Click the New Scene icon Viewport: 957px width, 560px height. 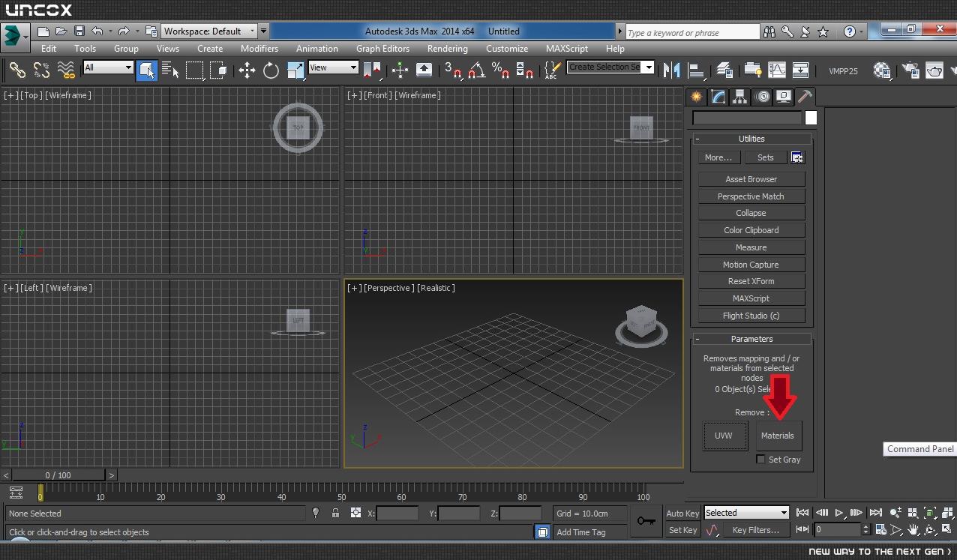(43, 31)
